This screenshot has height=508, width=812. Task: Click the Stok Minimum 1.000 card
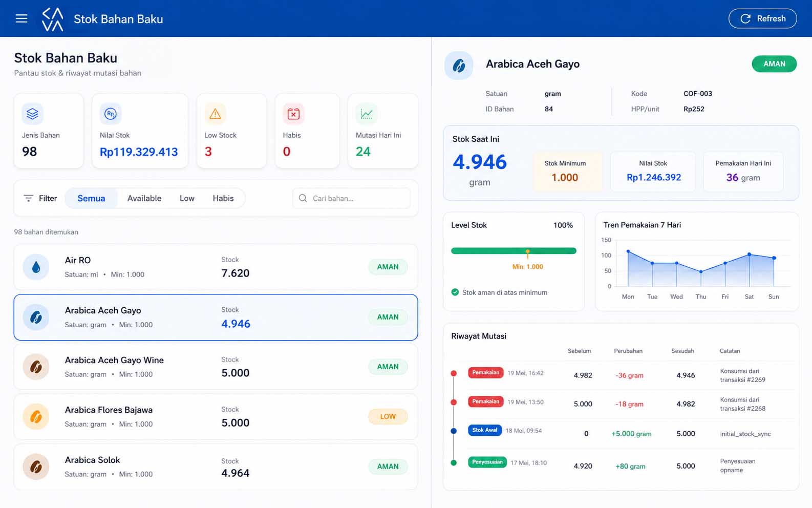tap(567, 172)
